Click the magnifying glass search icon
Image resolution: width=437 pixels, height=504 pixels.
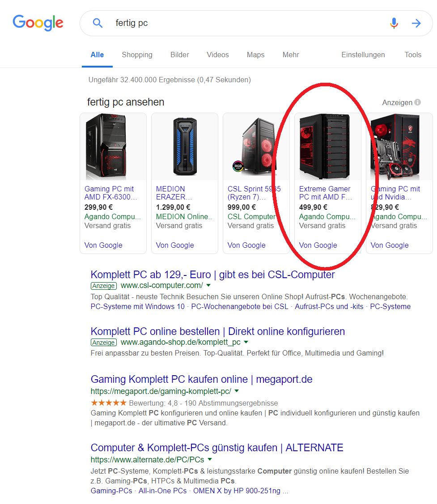pos(98,23)
